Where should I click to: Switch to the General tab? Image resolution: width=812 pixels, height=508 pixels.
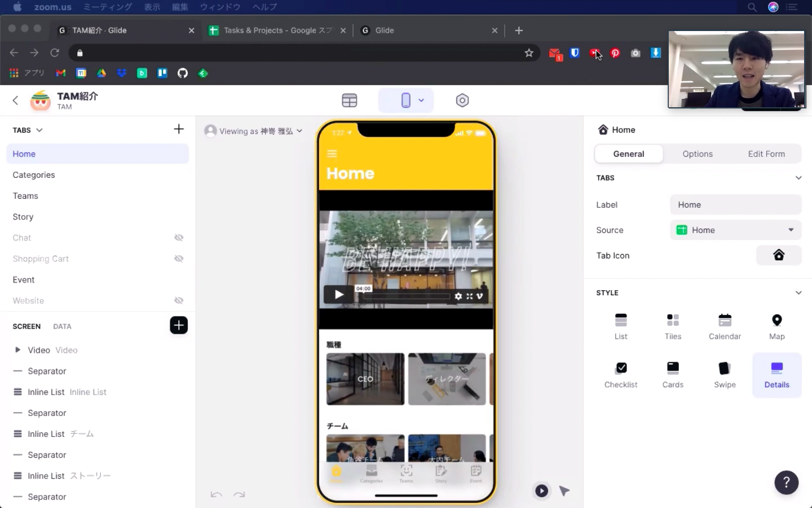click(x=629, y=154)
